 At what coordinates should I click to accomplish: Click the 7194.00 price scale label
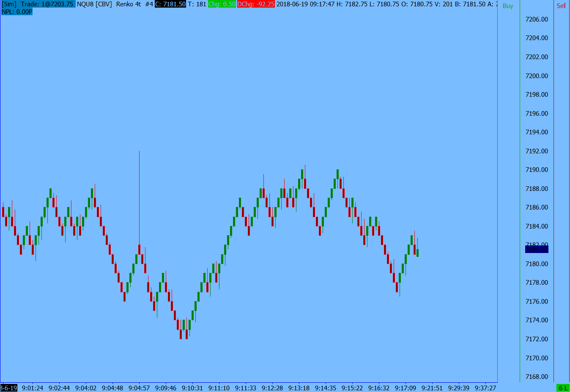pos(537,132)
